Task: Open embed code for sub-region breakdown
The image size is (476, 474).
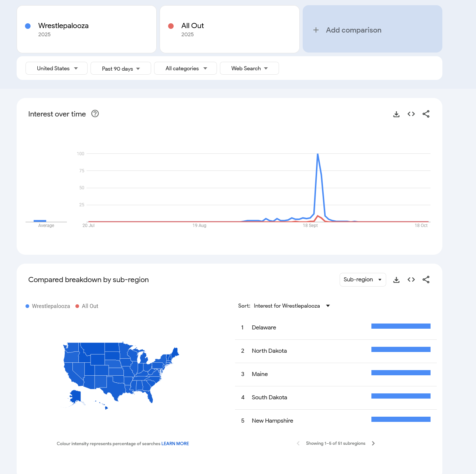Action: point(411,280)
